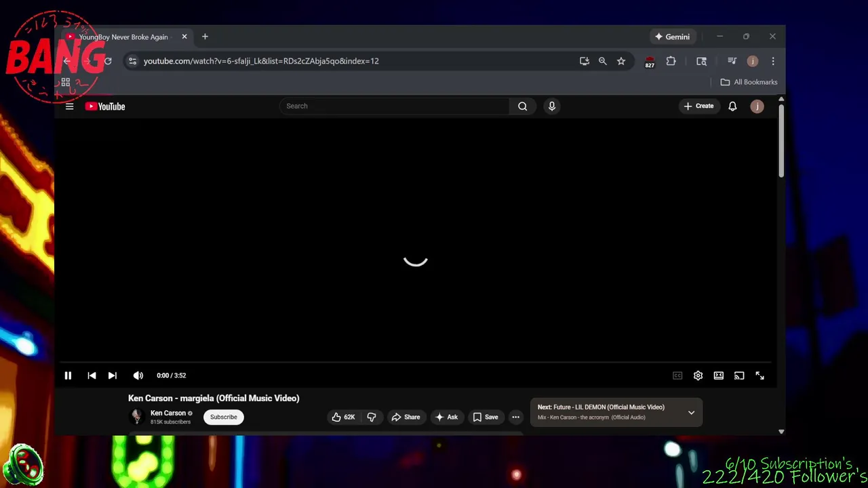Click the scrollbar up arrow
Image resolution: width=868 pixels, height=488 pixels.
click(x=781, y=100)
